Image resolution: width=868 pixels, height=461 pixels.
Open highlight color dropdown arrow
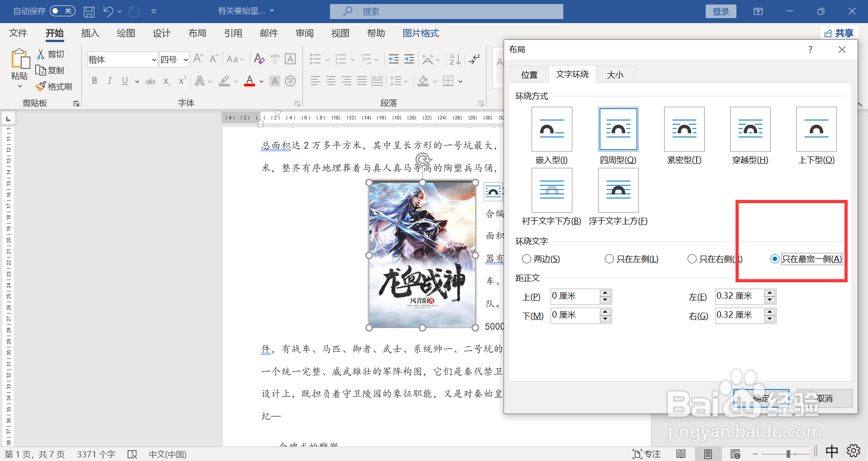click(236, 82)
